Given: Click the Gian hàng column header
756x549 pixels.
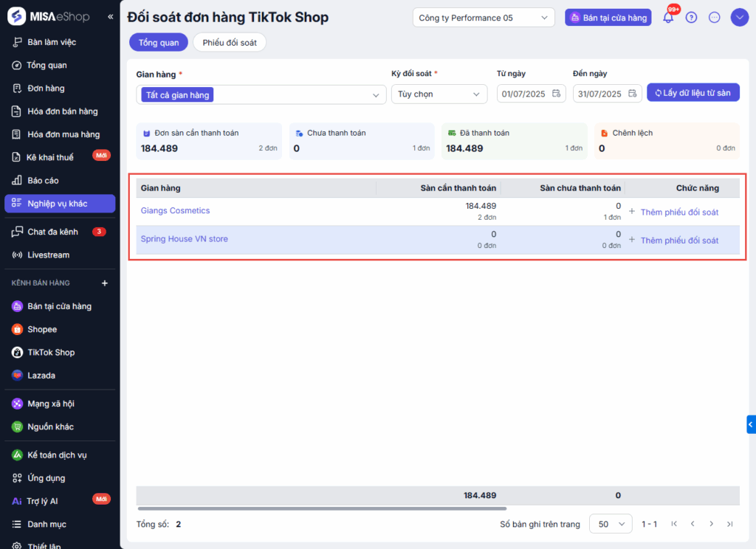Looking at the screenshot, I should (x=160, y=188).
